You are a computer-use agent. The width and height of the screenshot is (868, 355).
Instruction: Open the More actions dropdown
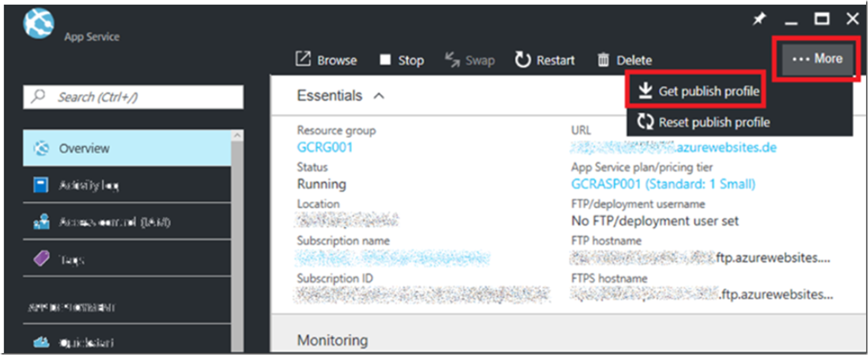pos(817,59)
